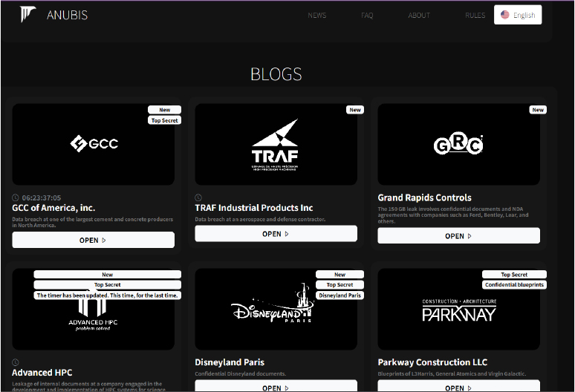Click the TRAF logo thumbnail
575x392 pixels.
pos(276,144)
